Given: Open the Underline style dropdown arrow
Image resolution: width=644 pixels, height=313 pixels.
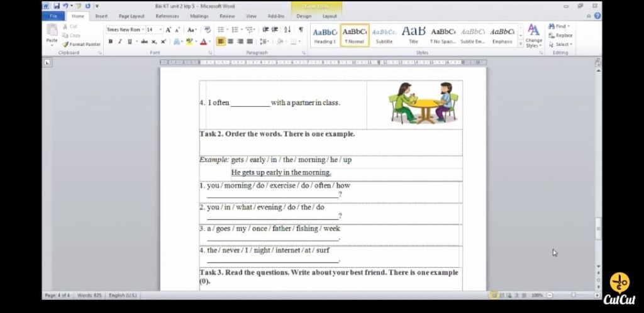Looking at the screenshot, I should pyautogui.click(x=136, y=41).
